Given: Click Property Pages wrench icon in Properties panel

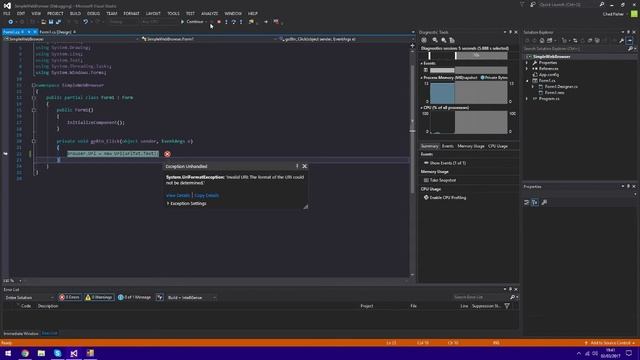Looking at the screenshot, I should 544,202.
